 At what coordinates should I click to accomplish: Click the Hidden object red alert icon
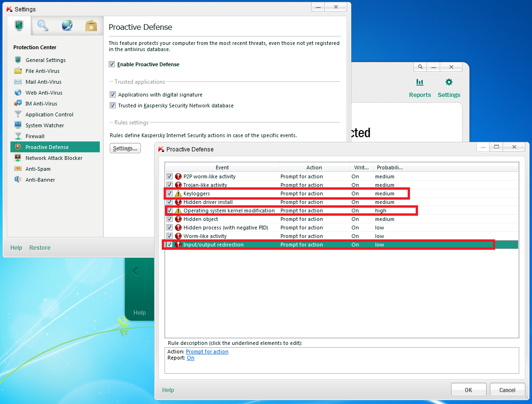tap(178, 219)
